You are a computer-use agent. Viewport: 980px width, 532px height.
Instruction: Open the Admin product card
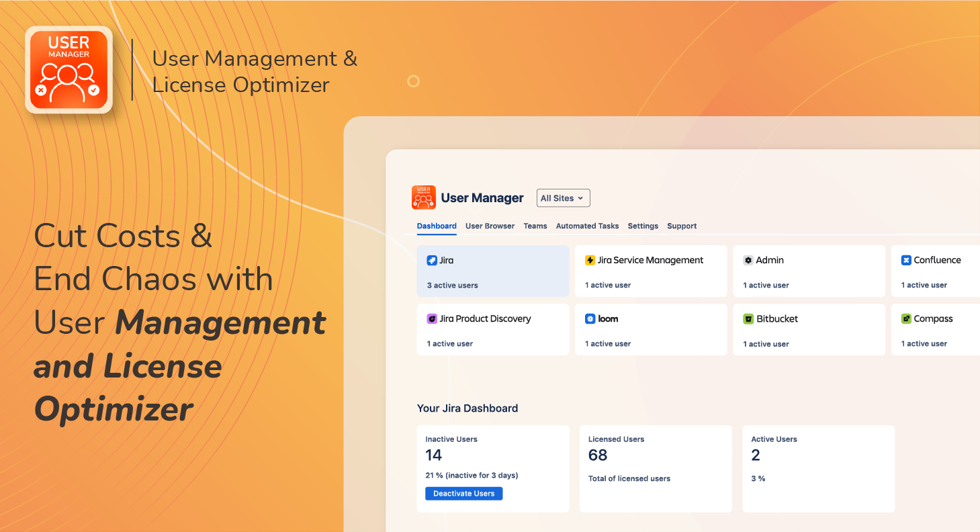809,271
